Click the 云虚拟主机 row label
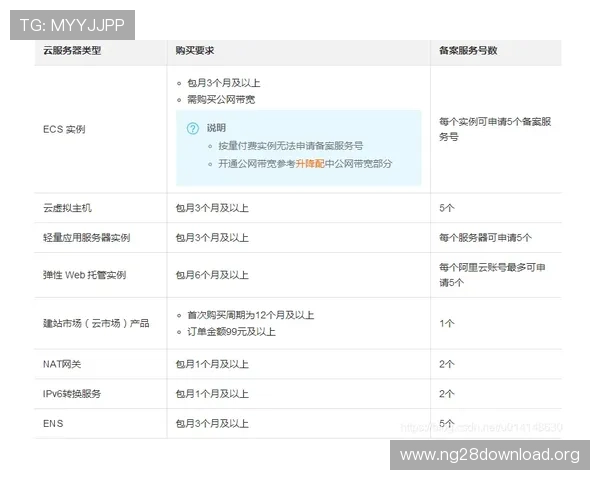 [67, 208]
